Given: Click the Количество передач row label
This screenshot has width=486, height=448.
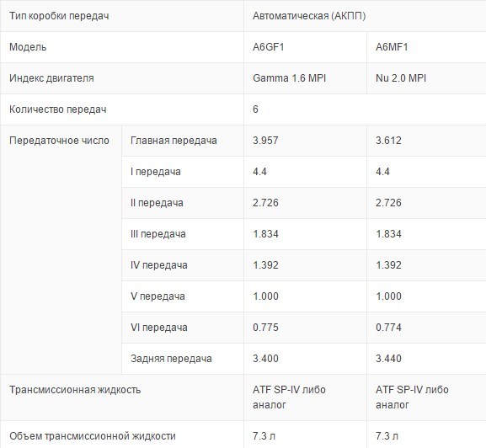Looking at the screenshot, I should (x=57, y=109).
